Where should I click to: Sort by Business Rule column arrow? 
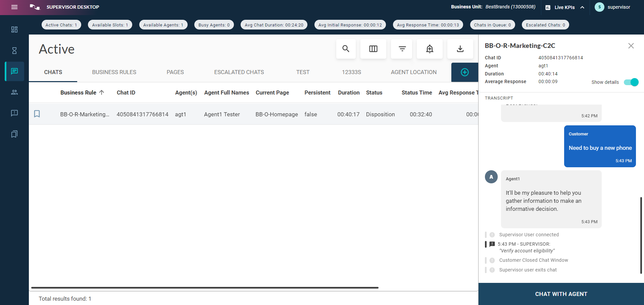coord(102,93)
